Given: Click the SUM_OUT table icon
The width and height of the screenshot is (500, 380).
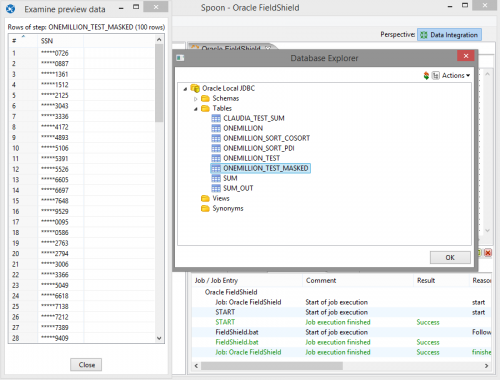Looking at the screenshot, I should tap(216, 188).
